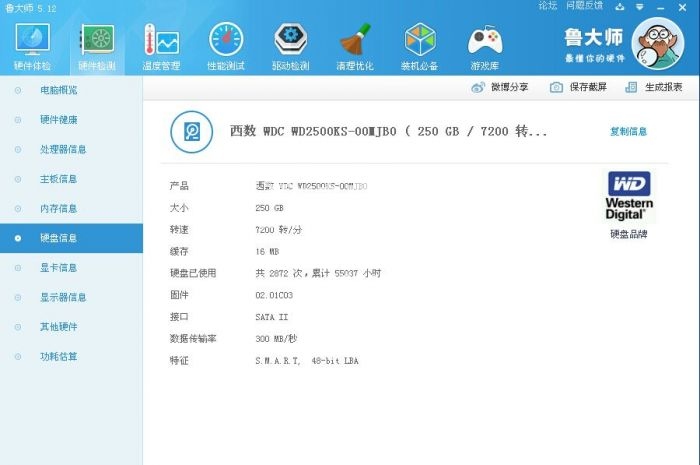Click the 复制信息 copy info link

628,132
